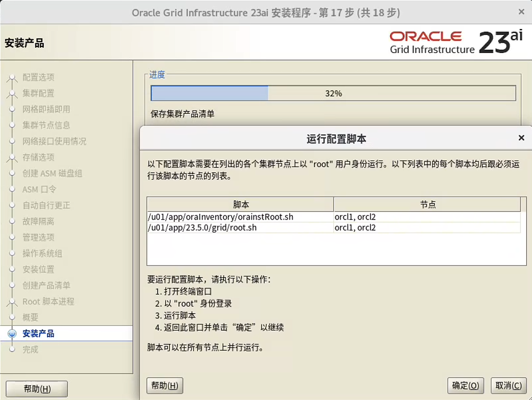Go to the 集群配置 step
The width and height of the screenshot is (532, 400).
pos(38,93)
